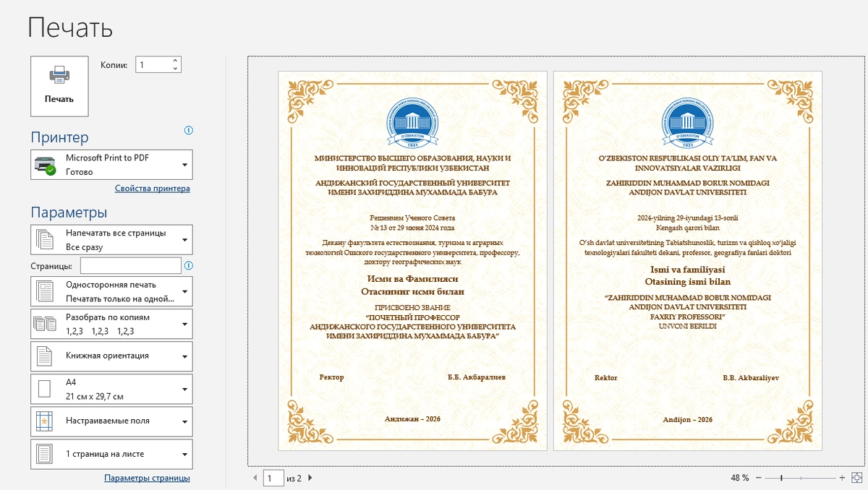Click the A4 paper sheet icon
Screen dimensions: 868x490
[x=44, y=389]
